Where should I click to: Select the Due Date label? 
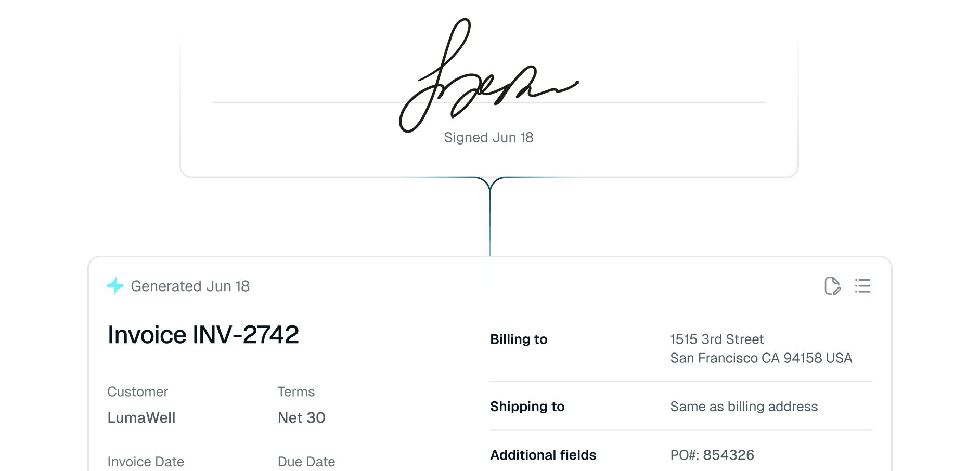pos(306,462)
